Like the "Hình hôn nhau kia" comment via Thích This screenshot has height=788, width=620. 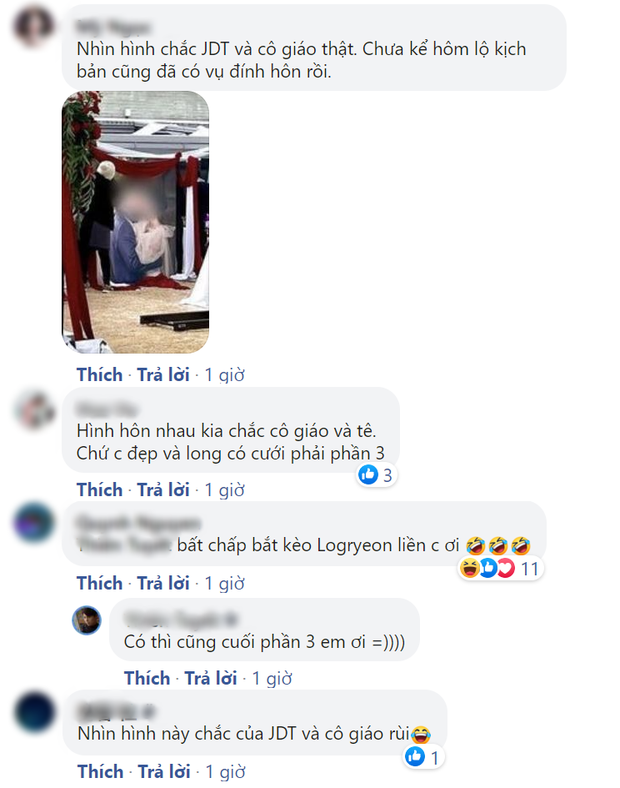tap(99, 489)
